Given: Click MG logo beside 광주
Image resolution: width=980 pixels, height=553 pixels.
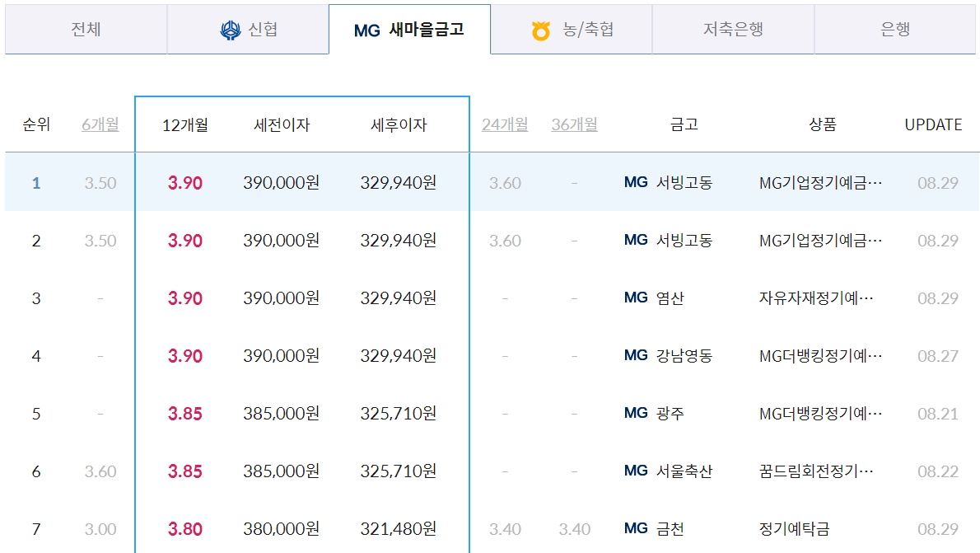Looking at the screenshot, I should coord(636,413).
